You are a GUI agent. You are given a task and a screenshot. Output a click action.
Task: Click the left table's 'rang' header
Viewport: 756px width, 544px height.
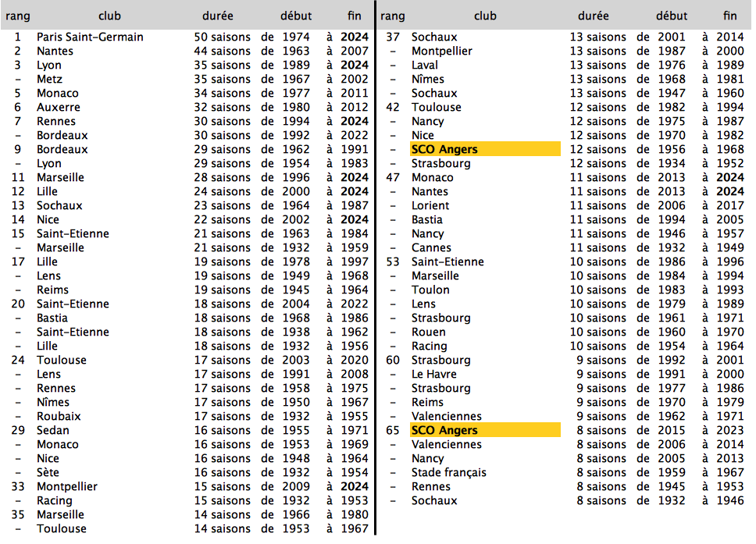pos(18,16)
